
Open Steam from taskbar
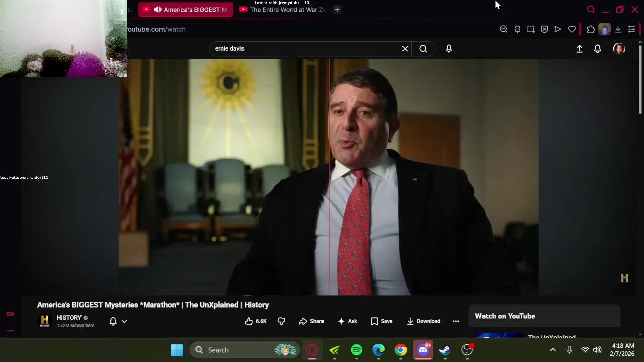point(445,350)
